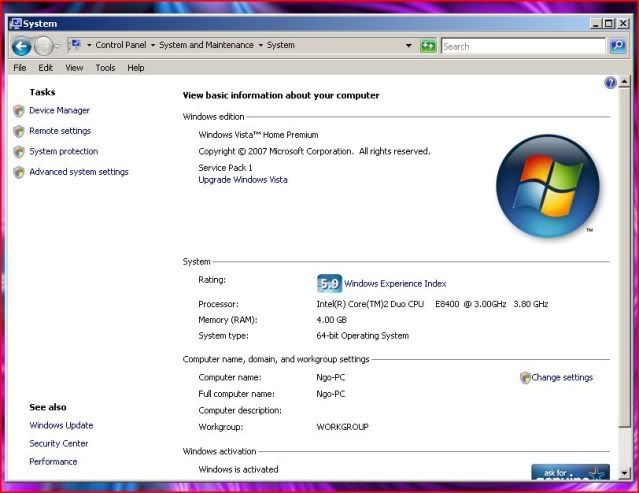Click the shield icon next to Change settings
The width and height of the screenshot is (639, 493).
coord(525,378)
